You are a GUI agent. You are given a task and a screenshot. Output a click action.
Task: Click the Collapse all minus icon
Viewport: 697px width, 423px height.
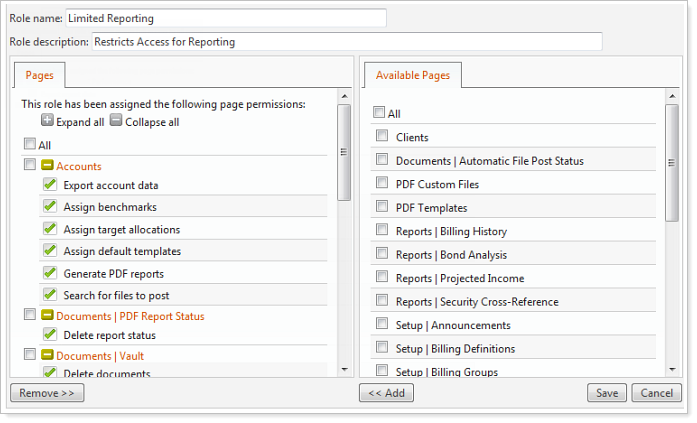point(116,122)
